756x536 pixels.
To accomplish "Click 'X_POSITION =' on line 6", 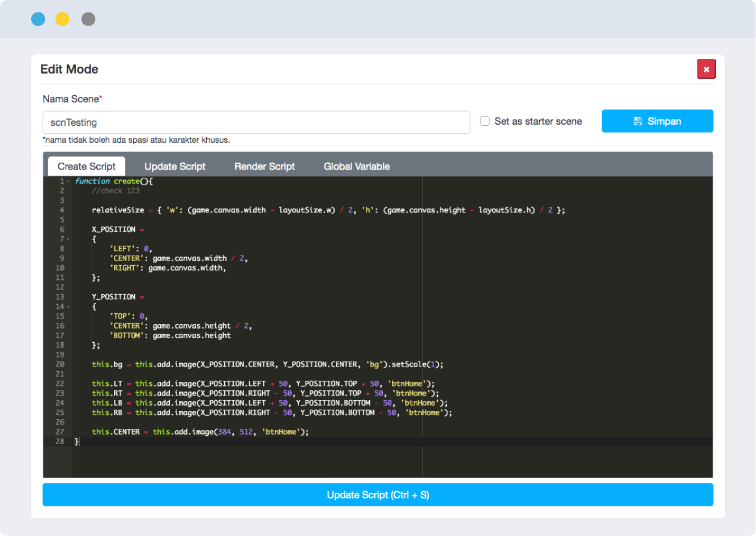I will pos(118,229).
